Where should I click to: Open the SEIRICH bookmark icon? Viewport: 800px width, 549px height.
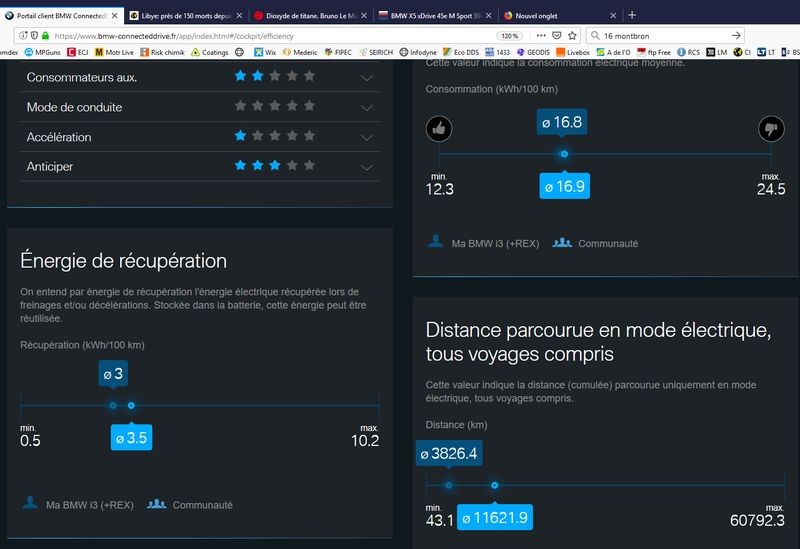click(363, 52)
